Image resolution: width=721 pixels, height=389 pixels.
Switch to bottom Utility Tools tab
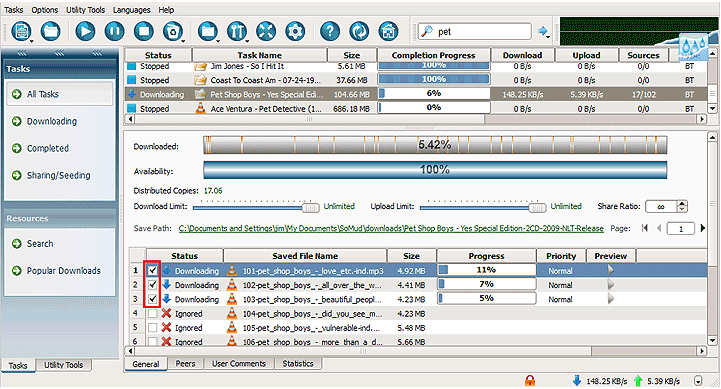63,365
